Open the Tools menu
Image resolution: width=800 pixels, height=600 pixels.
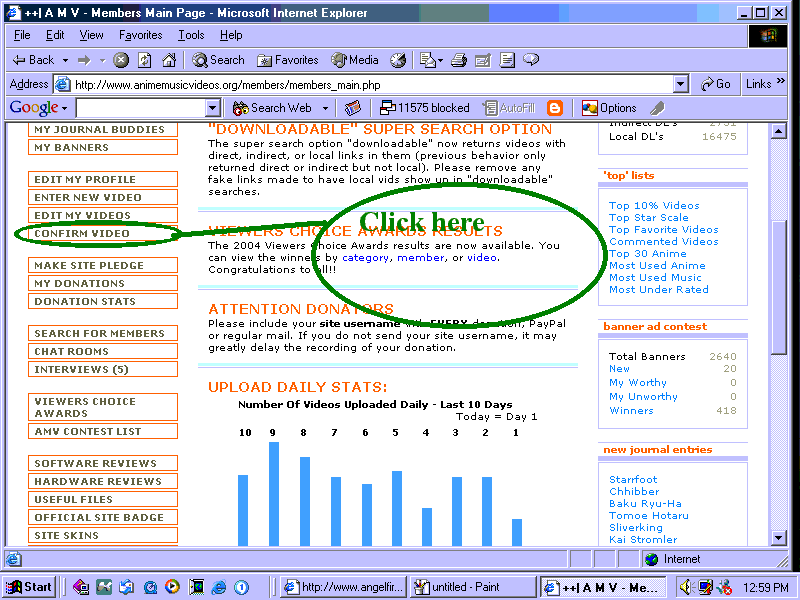191,35
